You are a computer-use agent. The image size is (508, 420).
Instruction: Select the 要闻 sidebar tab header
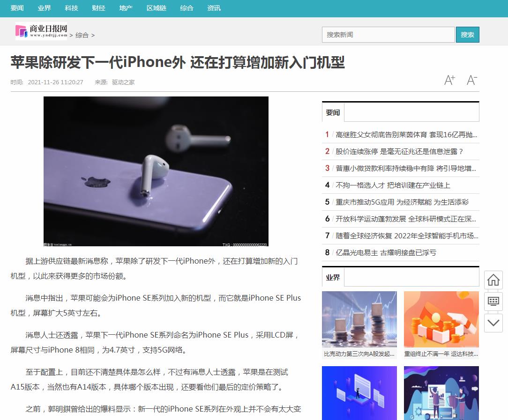(333, 112)
